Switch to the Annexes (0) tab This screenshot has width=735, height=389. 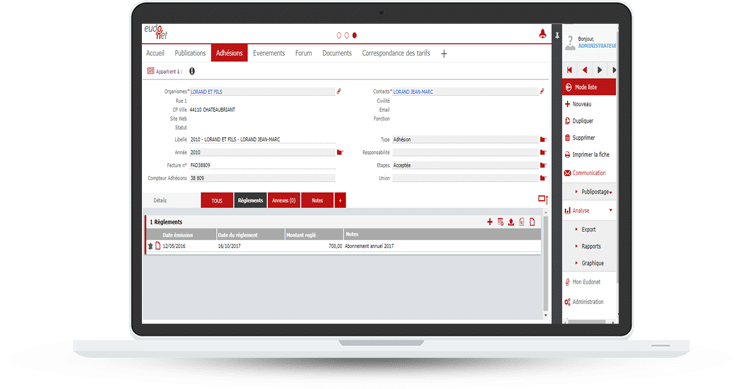click(284, 200)
